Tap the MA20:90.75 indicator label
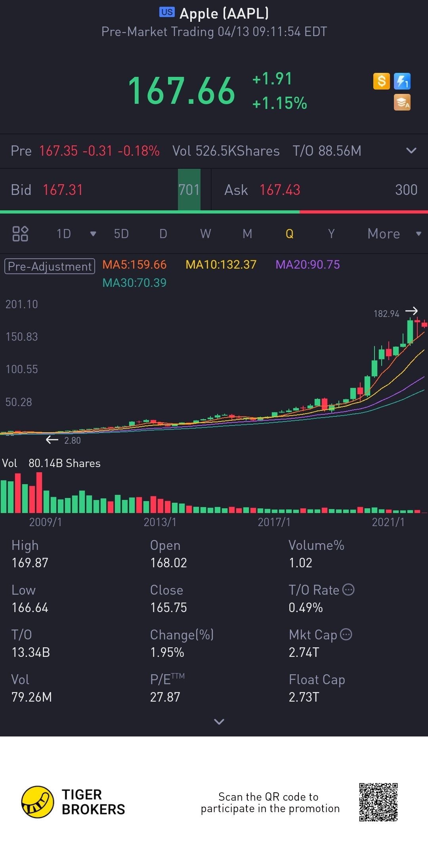The height and width of the screenshot is (868, 428). [x=308, y=264]
